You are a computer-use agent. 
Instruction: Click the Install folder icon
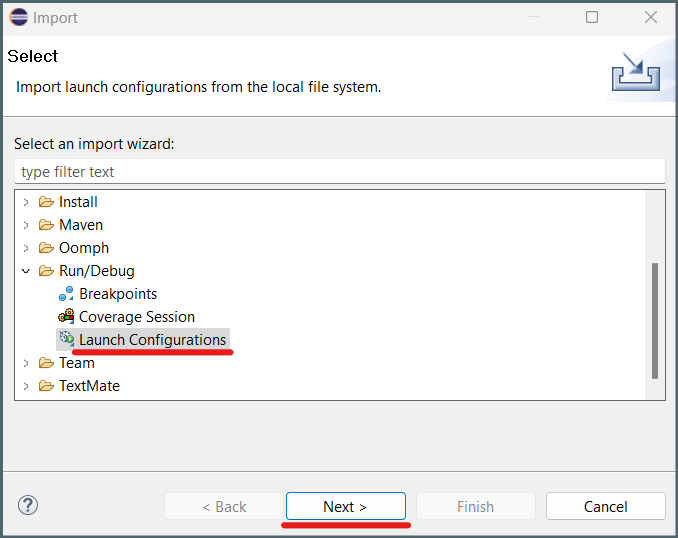point(46,202)
